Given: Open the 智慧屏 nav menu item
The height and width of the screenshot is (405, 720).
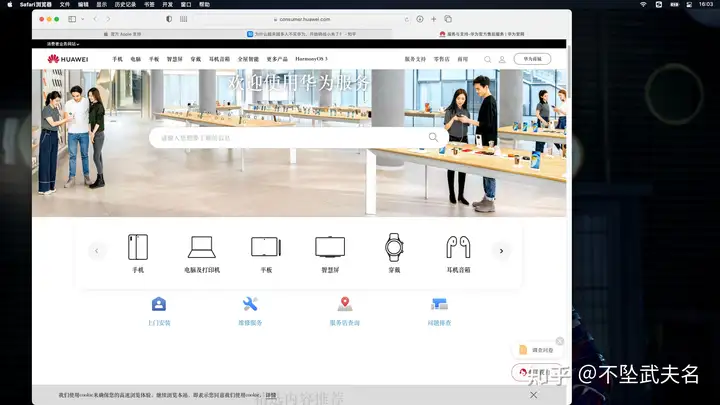Looking at the screenshot, I should point(174,59).
